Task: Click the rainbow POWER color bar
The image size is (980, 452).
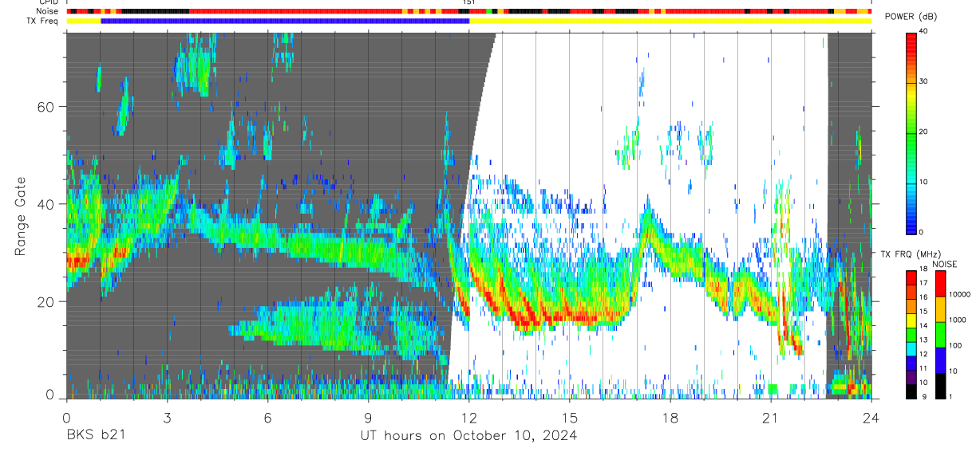Action: [x=911, y=132]
